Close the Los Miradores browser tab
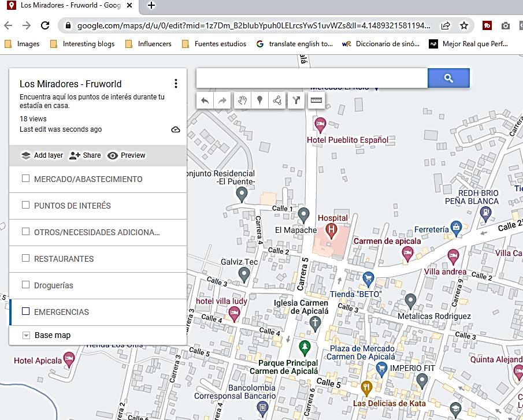The height and width of the screenshot is (420, 523). point(129,5)
